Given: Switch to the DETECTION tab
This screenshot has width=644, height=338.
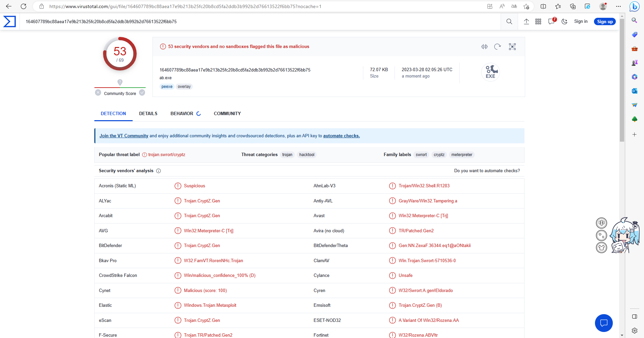Looking at the screenshot, I should tap(113, 114).
